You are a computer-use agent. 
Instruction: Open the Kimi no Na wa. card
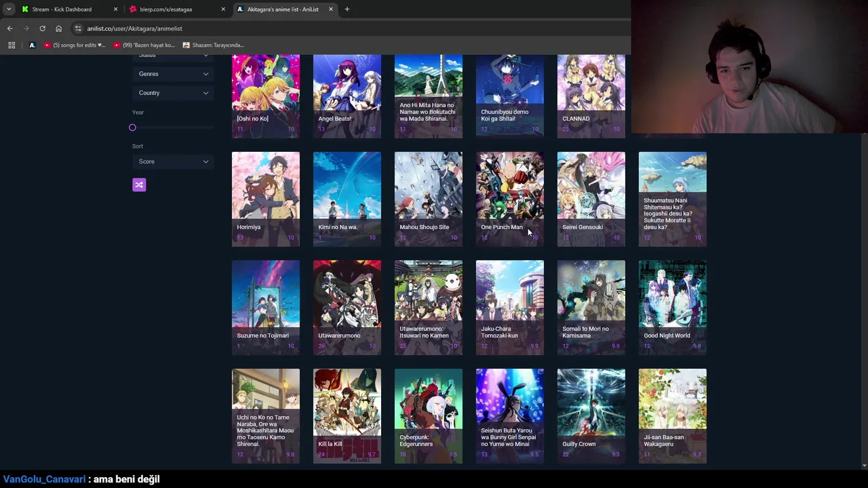347,199
